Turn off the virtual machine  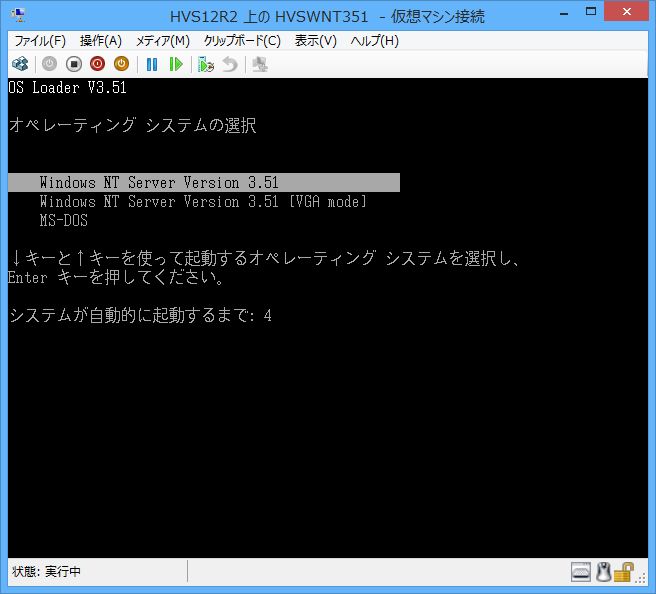[74, 64]
